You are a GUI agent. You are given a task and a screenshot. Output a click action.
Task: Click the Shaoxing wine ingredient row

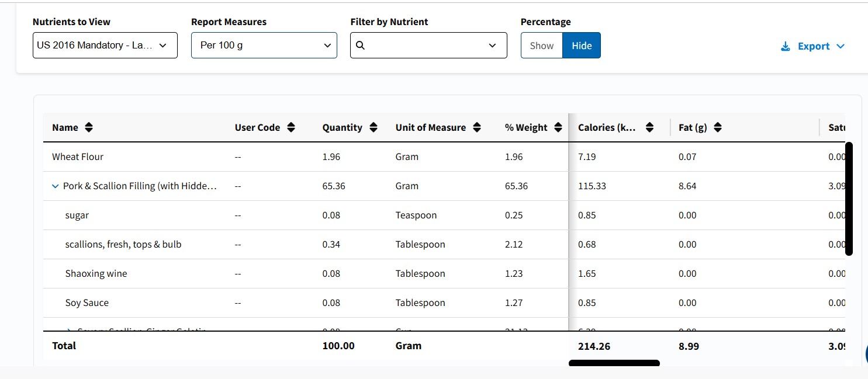point(444,273)
